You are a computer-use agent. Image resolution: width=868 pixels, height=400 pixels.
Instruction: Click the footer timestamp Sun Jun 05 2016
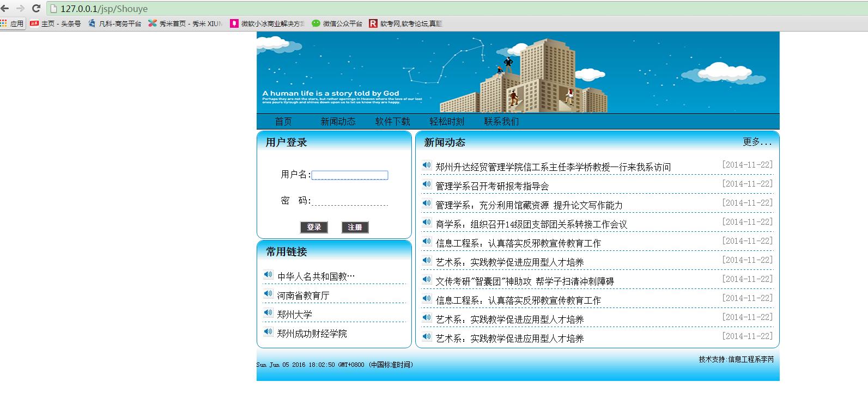coord(335,365)
